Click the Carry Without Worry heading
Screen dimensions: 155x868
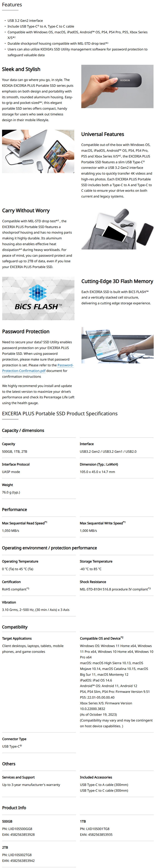[26, 211]
